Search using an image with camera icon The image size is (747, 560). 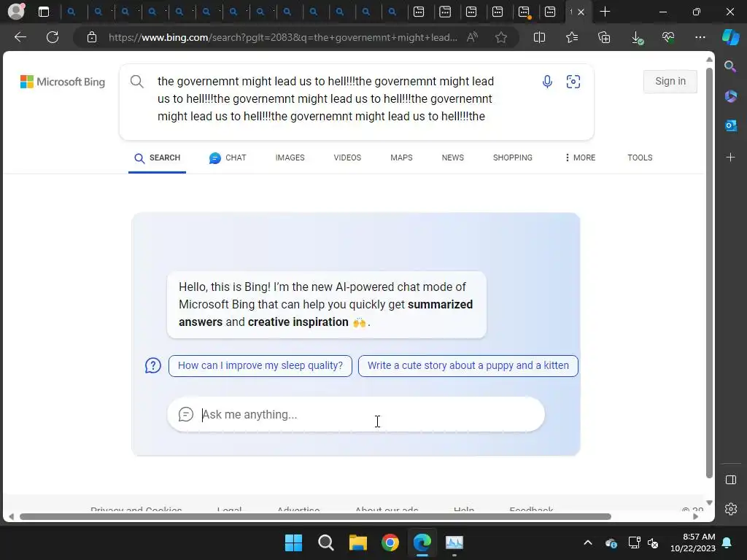coord(573,82)
